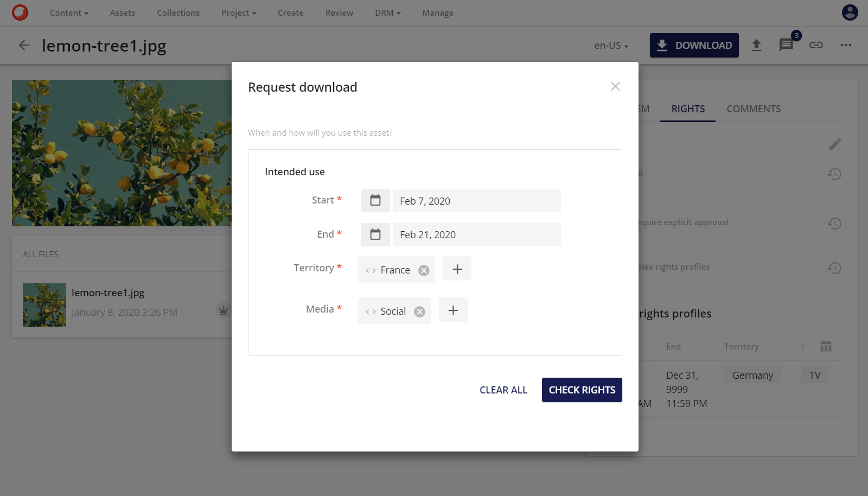868x496 pixels.
Task: Open the Start date calendar picker
Action: click(x=375, y=200)
